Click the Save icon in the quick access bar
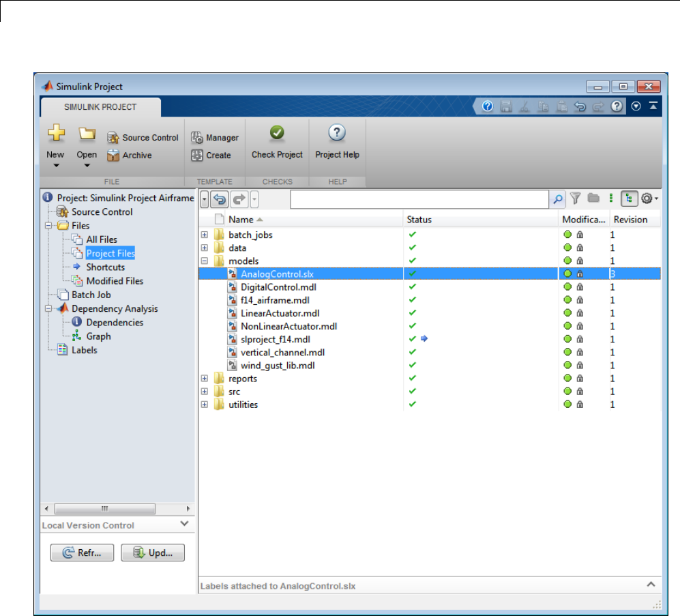Image resolution: width=680 pixels, height=616 pixels. pos(506,106)
